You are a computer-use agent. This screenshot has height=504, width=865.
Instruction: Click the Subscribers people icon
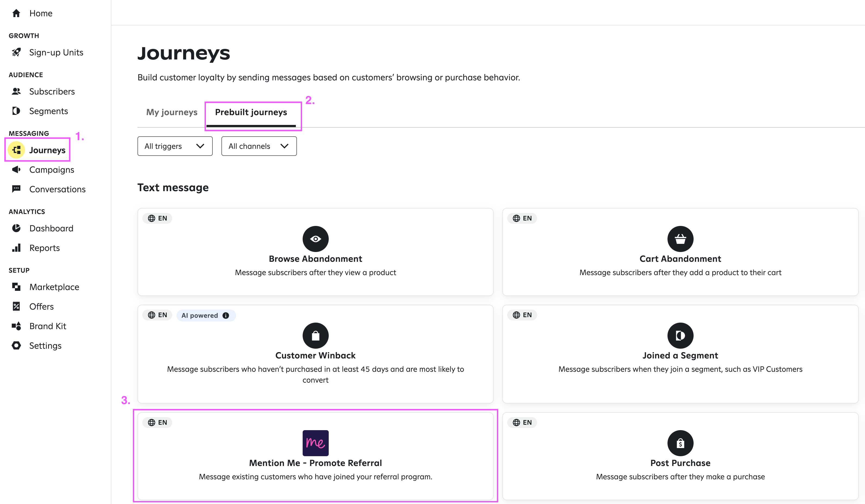click(x=16, y=91)
